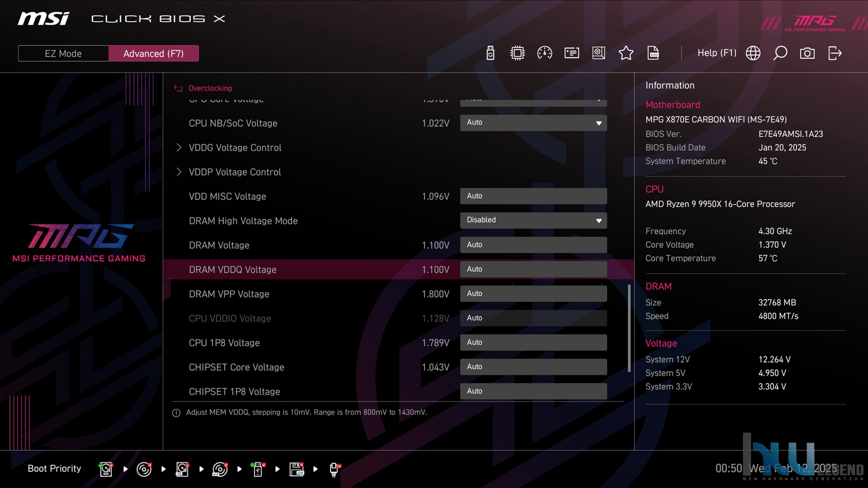The height and width of the screenshot is (488, 868).
Task: Click the settings list vertical scrollbar
Action: tap(629, 328)
